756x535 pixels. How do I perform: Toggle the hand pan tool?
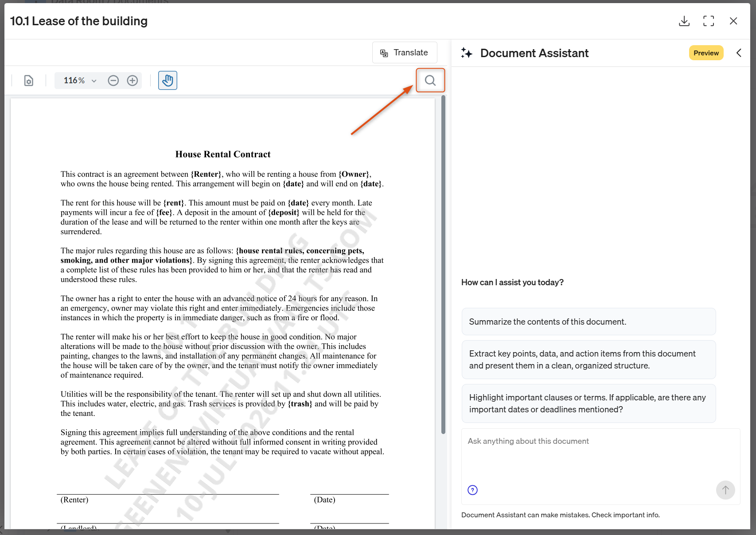click(168, 81)
